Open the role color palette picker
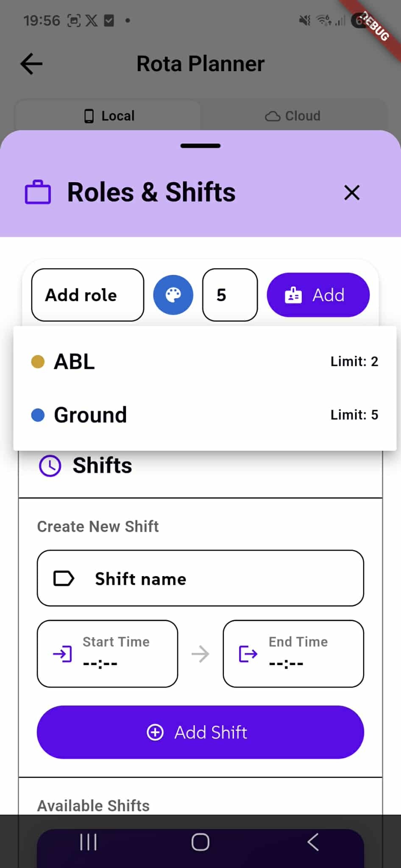This screenshot has width=401, height=868. point(173,295)
